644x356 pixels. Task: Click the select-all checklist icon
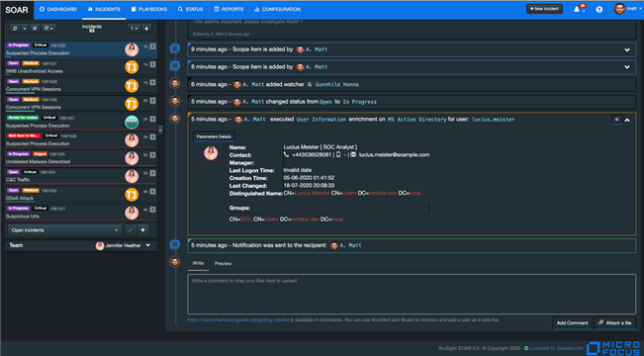click(35, 29)
